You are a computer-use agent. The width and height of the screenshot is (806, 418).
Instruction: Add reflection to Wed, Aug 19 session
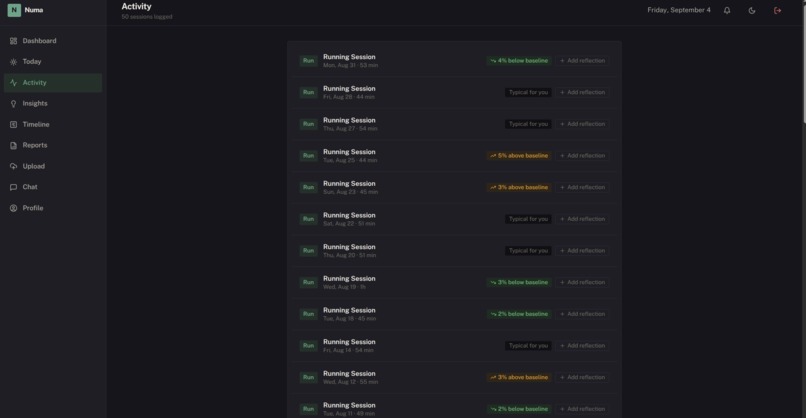582,282
